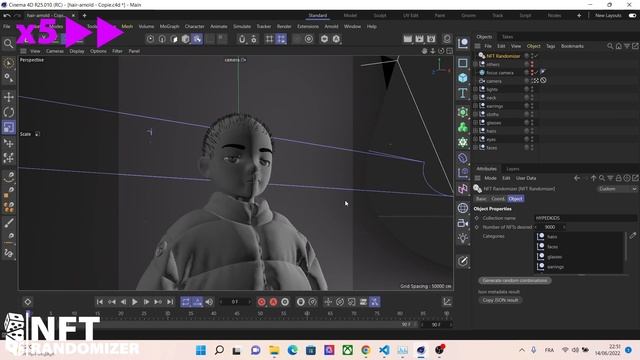Toggle visibility dots for the lights object
Screen dimensions: 640x360
tap(532, 89)
